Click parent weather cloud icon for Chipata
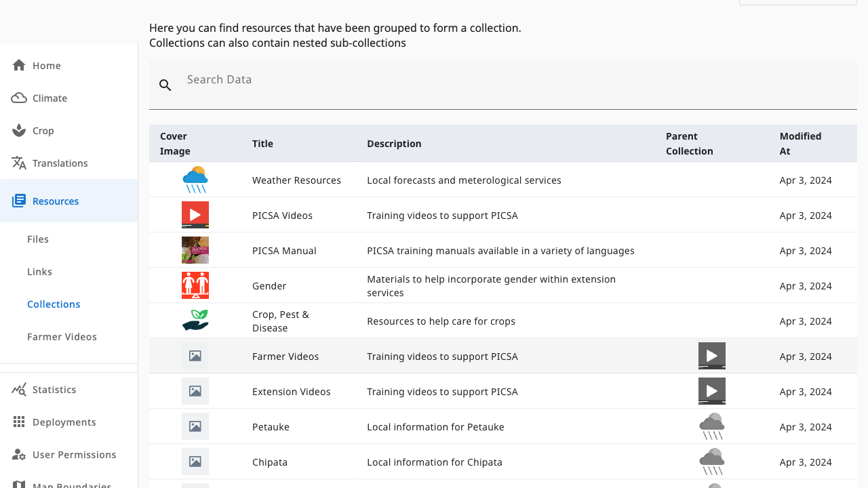868x488 pixels. 712,462
